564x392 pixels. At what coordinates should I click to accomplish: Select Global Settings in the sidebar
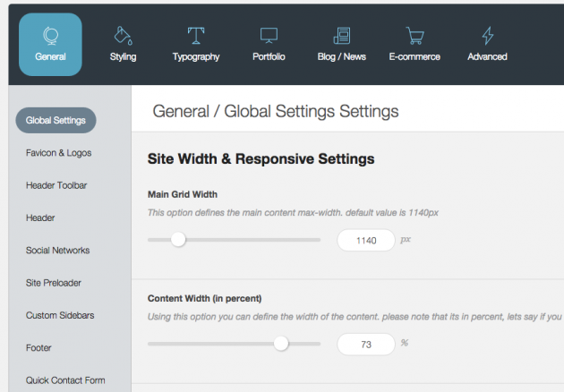click(x=56, y=120)
